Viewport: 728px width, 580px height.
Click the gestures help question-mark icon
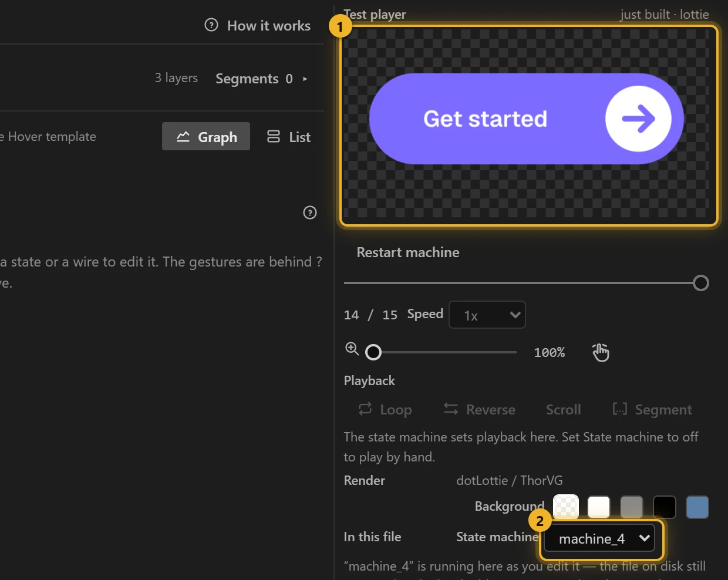pos(310,213)
